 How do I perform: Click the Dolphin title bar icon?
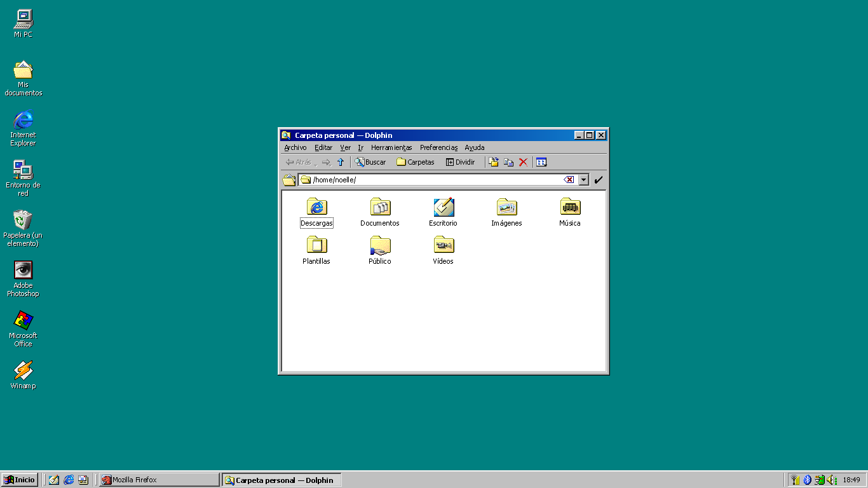coord(286,135)
